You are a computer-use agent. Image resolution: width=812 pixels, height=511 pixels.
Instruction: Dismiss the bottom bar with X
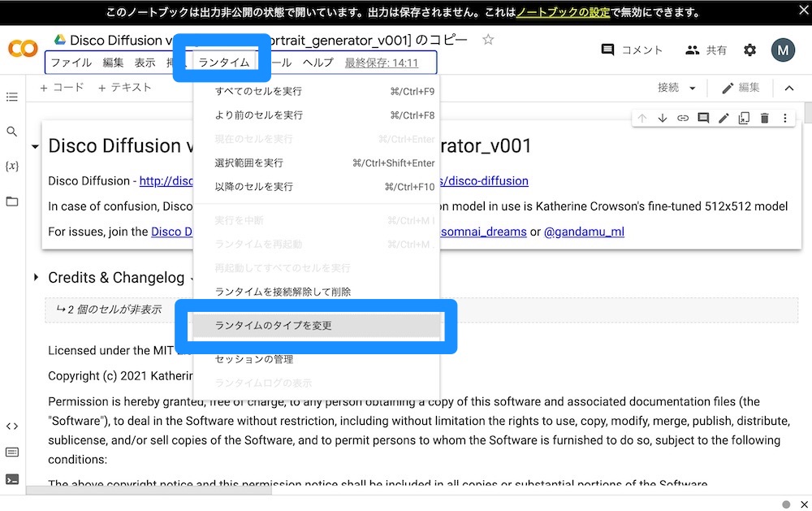click(x=804, y=505)
